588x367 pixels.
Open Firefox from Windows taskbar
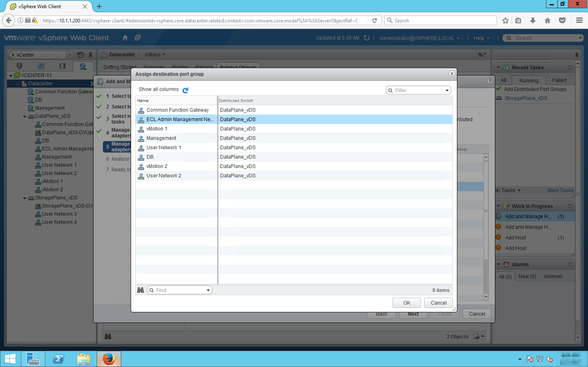109,359
